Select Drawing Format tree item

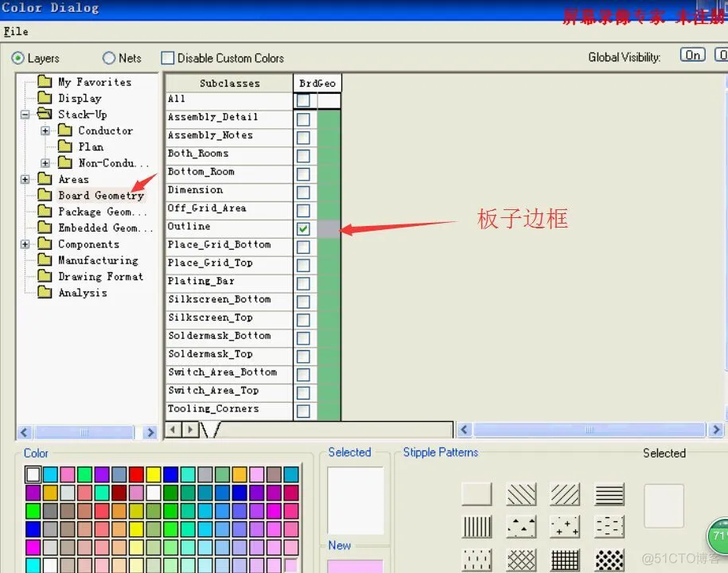[100, 277]
